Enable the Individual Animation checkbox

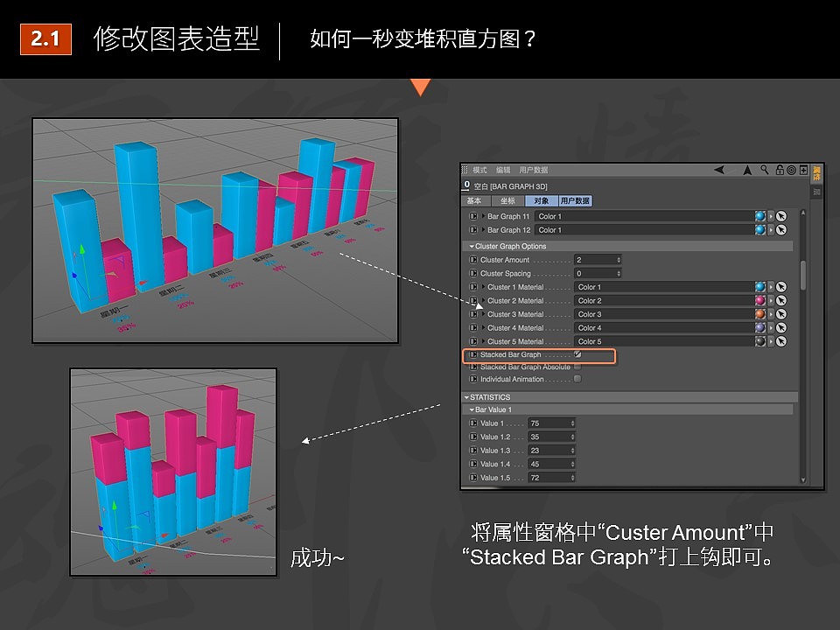577,379
